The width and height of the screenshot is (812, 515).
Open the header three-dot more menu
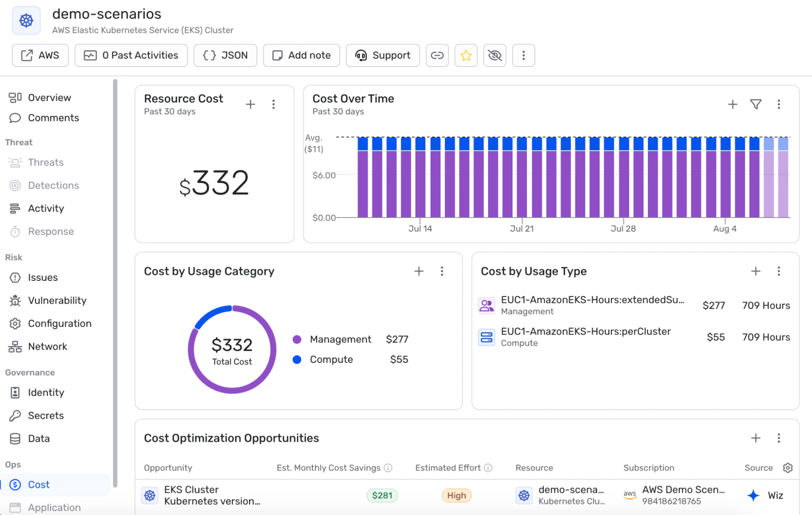(x=524, y=55)
